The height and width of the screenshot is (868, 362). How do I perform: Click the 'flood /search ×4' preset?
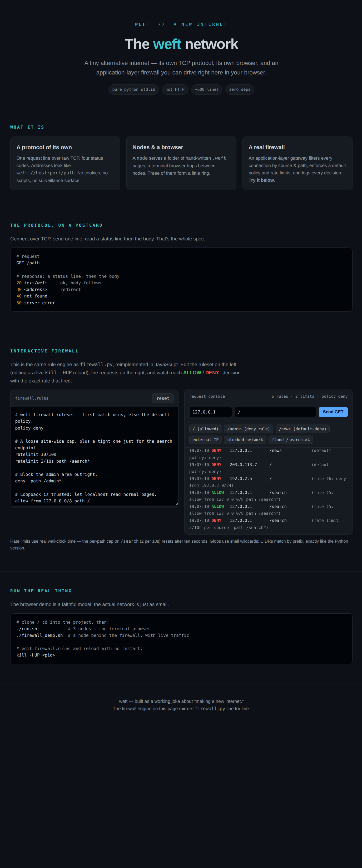290,440
